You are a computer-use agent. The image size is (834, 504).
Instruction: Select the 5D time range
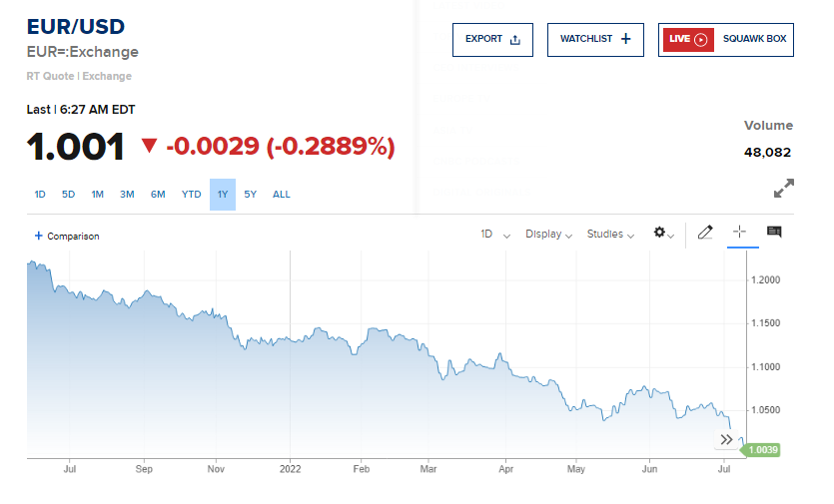pyautogui.click(x=68, y=195)
